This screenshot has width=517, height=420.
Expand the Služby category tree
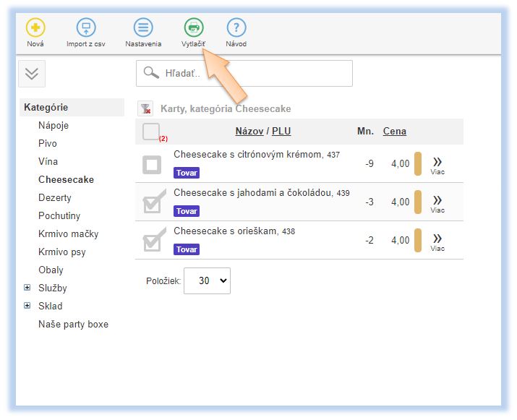[x=27, y=288]
